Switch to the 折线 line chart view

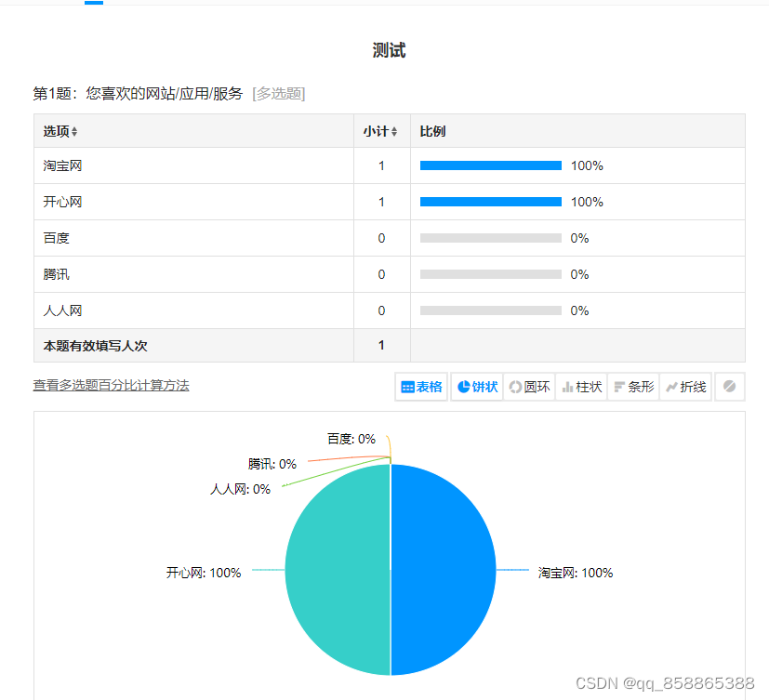click(685, 387)
